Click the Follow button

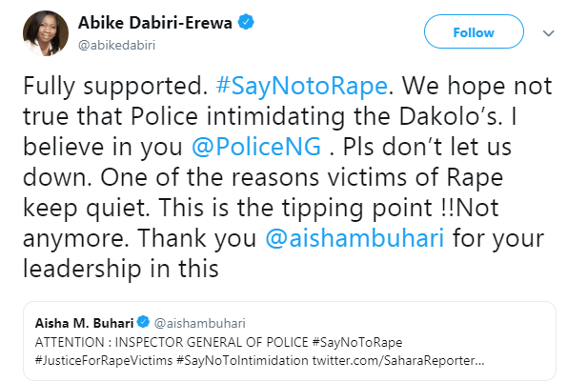point(473,32)
